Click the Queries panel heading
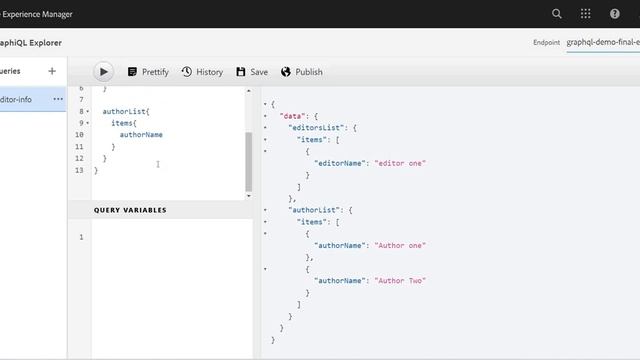The height and width of the screenshot is (360, 640). (x=10, y=71)
